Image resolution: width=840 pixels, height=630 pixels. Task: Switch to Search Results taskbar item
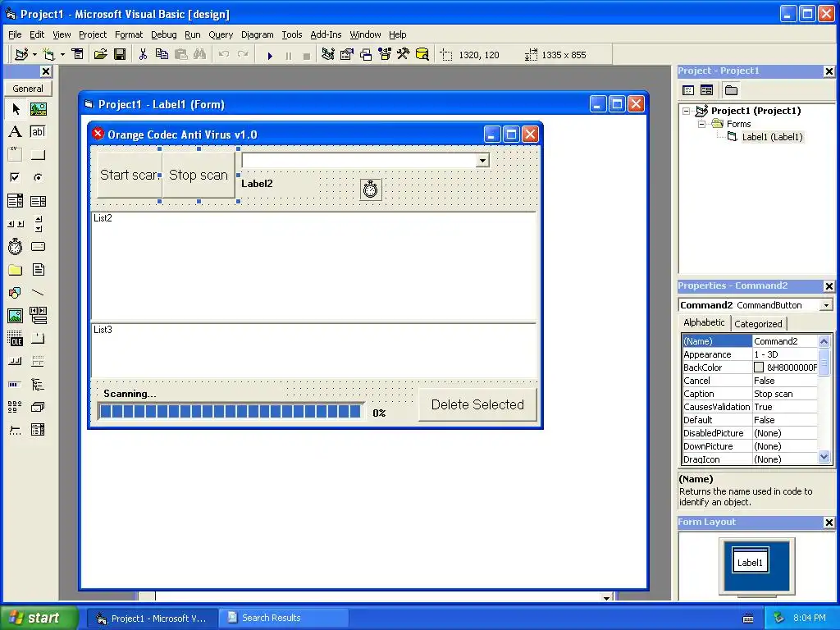pyautogui.click(x=284, y=618)
